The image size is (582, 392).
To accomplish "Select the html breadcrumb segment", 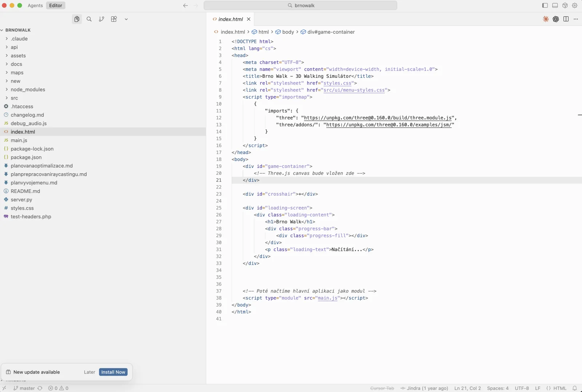I will pos(260,32).
